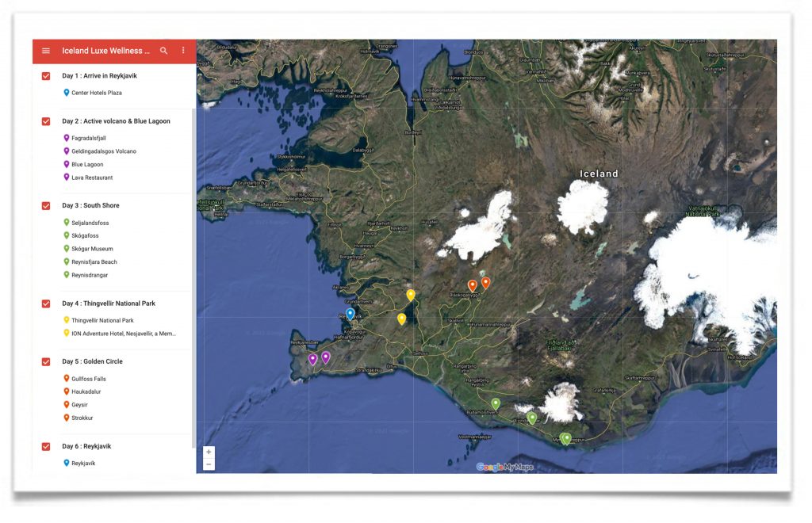Toggle the Day 6 Reykjavik layer checkbox
The width and height of the screenshot is (812, 523).
pos(46,446)
